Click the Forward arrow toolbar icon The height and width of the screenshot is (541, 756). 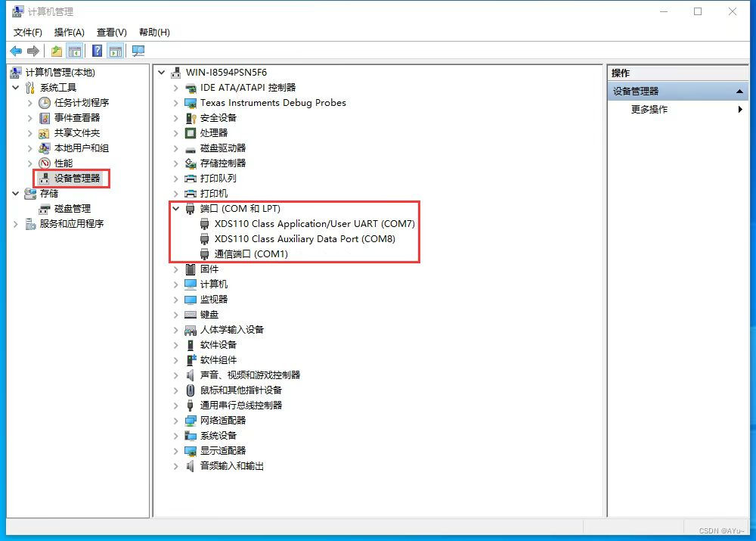coord(33,51)
